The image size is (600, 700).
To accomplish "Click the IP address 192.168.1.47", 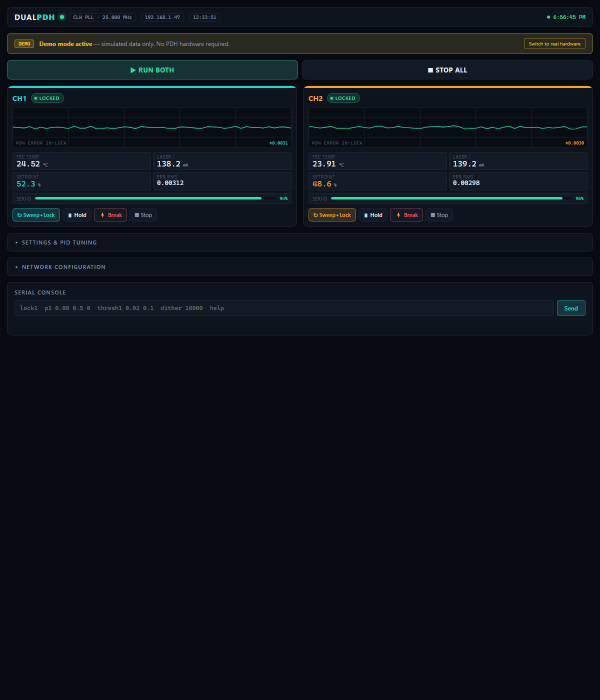I will tap(162, 17).
